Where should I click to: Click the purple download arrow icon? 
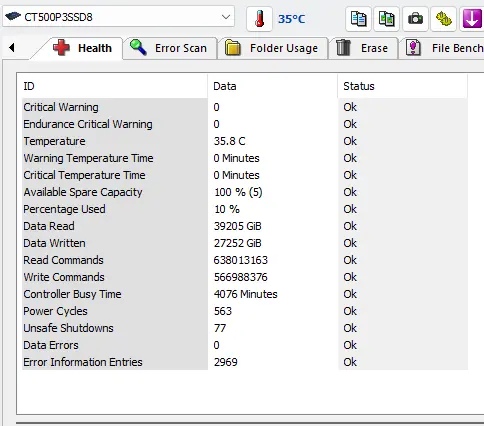point(472,19)
